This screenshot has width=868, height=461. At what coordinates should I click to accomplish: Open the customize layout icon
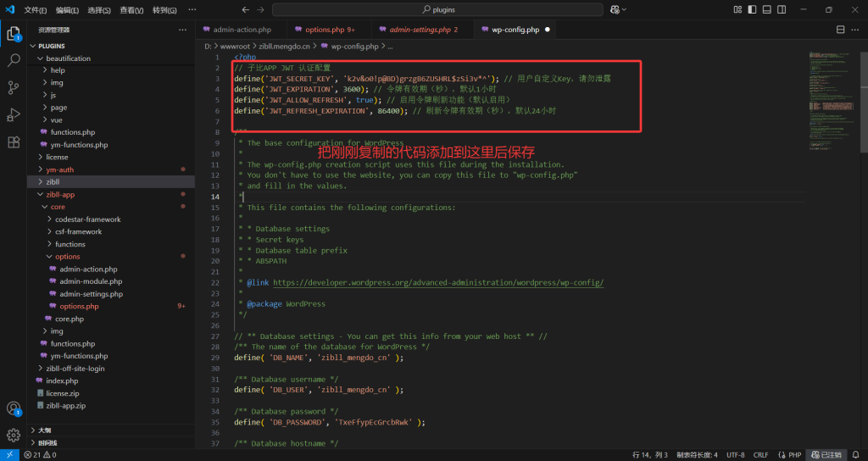(737, 9)
